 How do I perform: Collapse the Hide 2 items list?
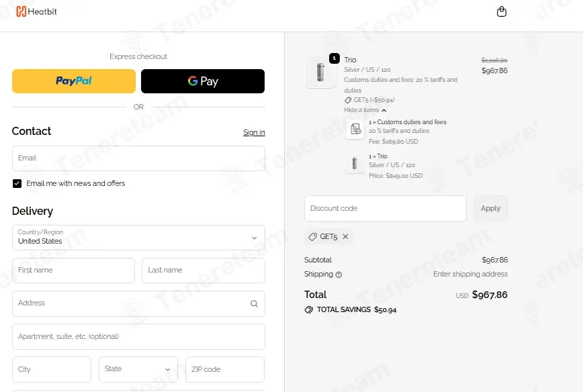point(365,110)
